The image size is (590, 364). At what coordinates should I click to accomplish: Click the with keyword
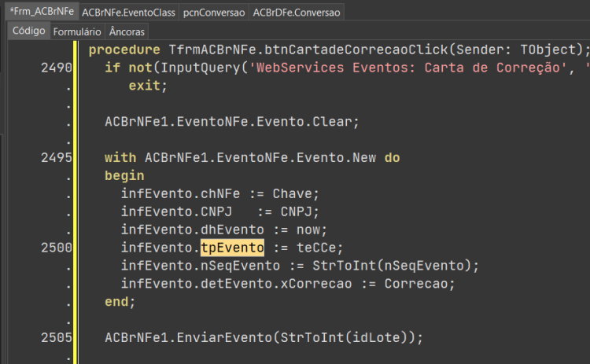coord(120,157)
